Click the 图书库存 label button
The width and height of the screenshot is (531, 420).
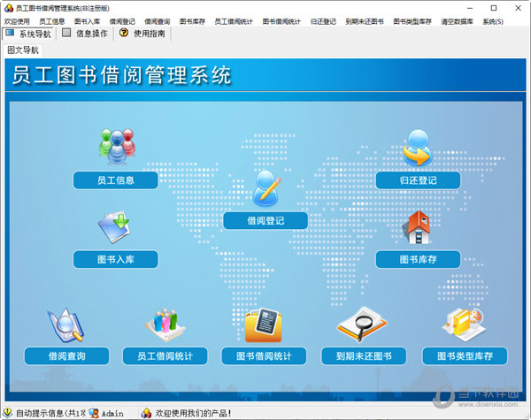coord(418,259)
